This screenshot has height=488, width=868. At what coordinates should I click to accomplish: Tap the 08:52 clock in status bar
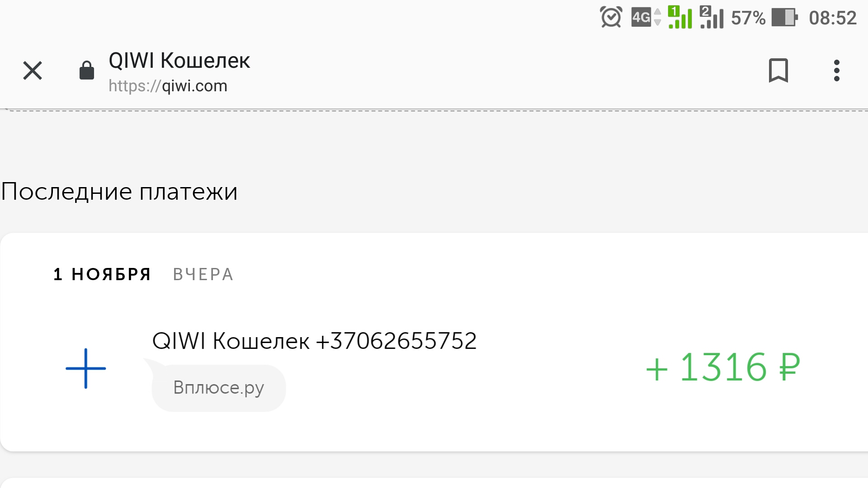832,18
